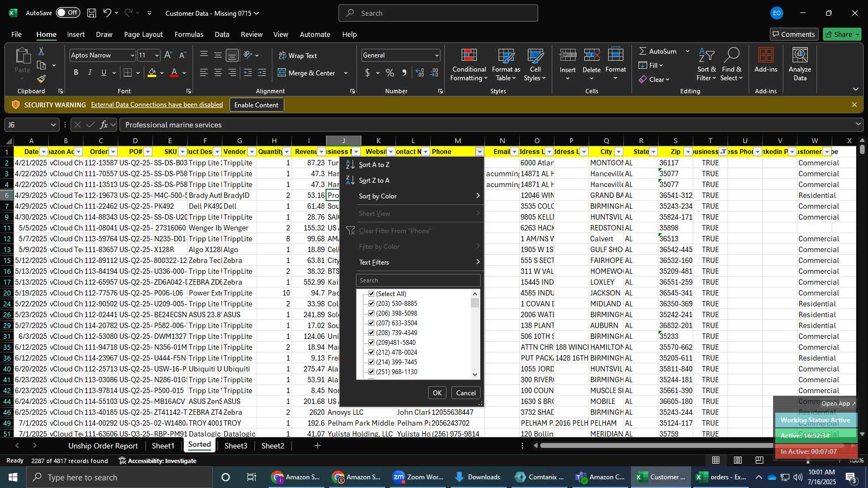Open External Data Connections warning link
The image size is (868, 488).
click(x=157, y=105)
